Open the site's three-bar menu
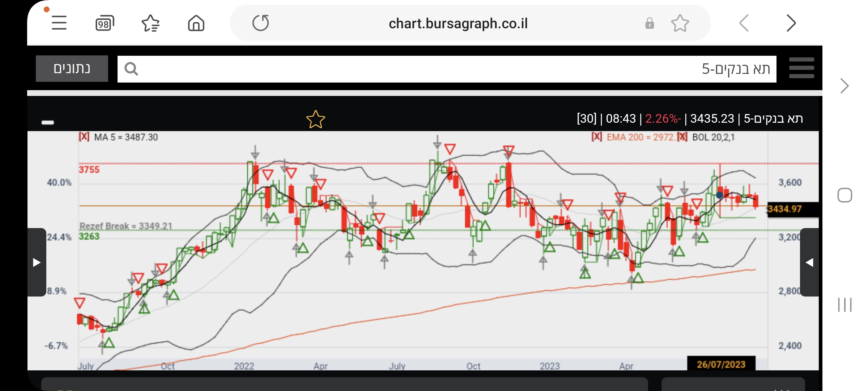The image size is (868, 391). coord(801,68)
